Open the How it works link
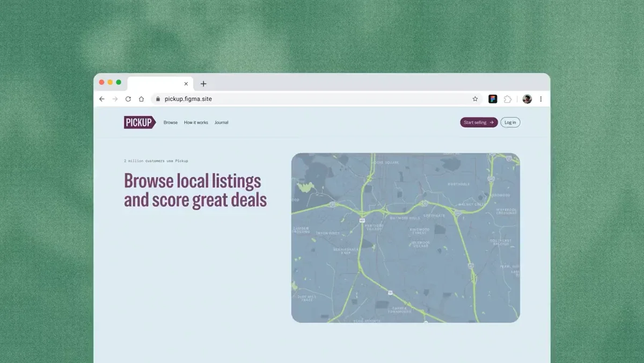The height and width of the screenshot is (363, 644). click(x=196, y=122)
